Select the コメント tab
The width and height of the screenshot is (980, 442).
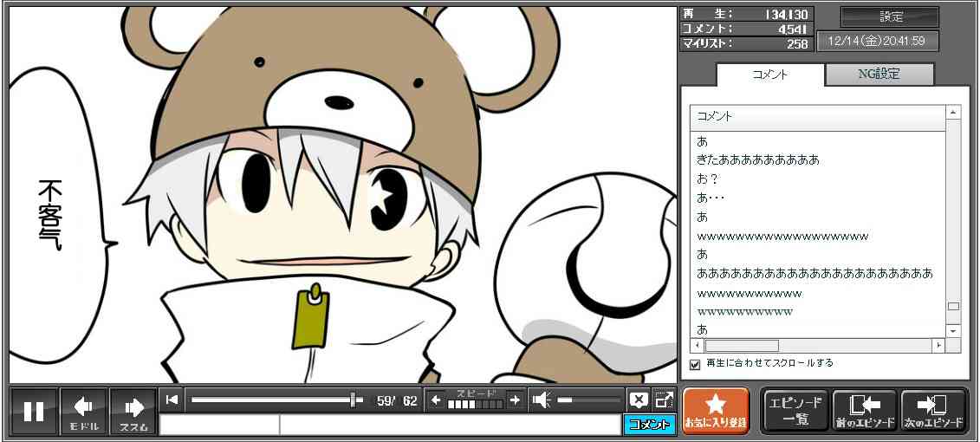(769, 75)
